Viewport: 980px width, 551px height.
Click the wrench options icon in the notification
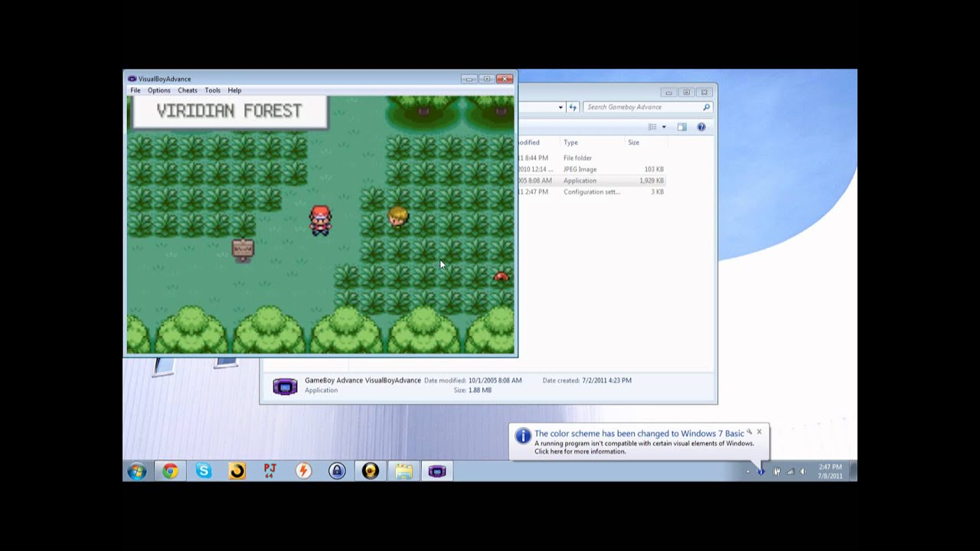[749, 432]
